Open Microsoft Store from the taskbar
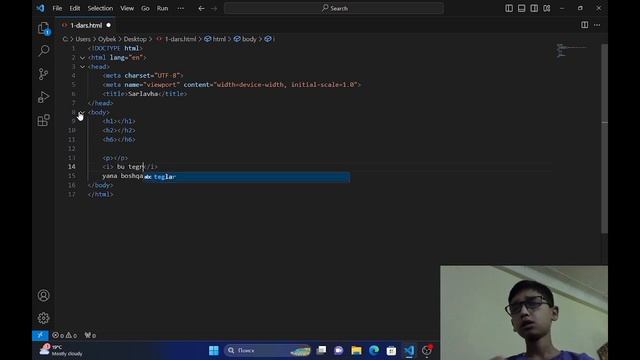The width and height of the screenshot is (640, 360). 391,351
